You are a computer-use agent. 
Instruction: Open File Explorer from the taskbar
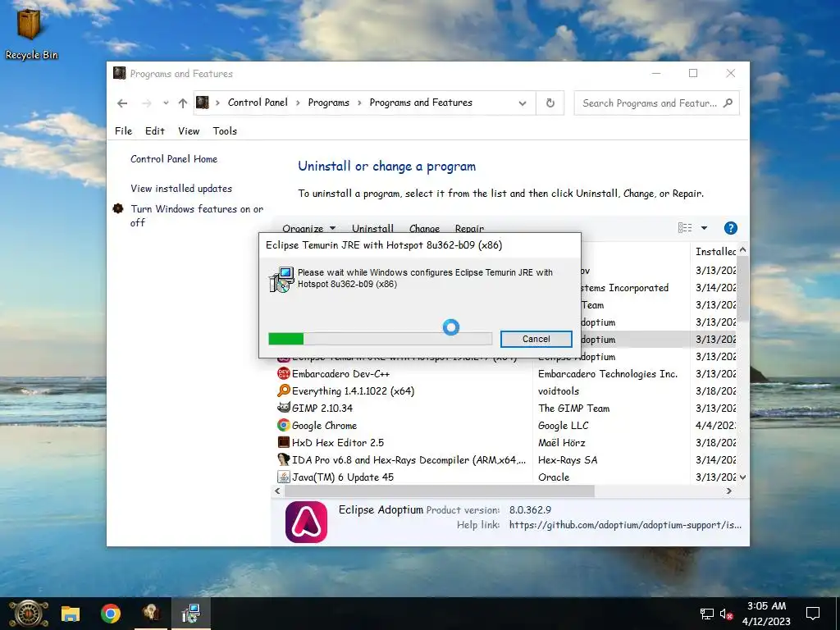(71, 614)
